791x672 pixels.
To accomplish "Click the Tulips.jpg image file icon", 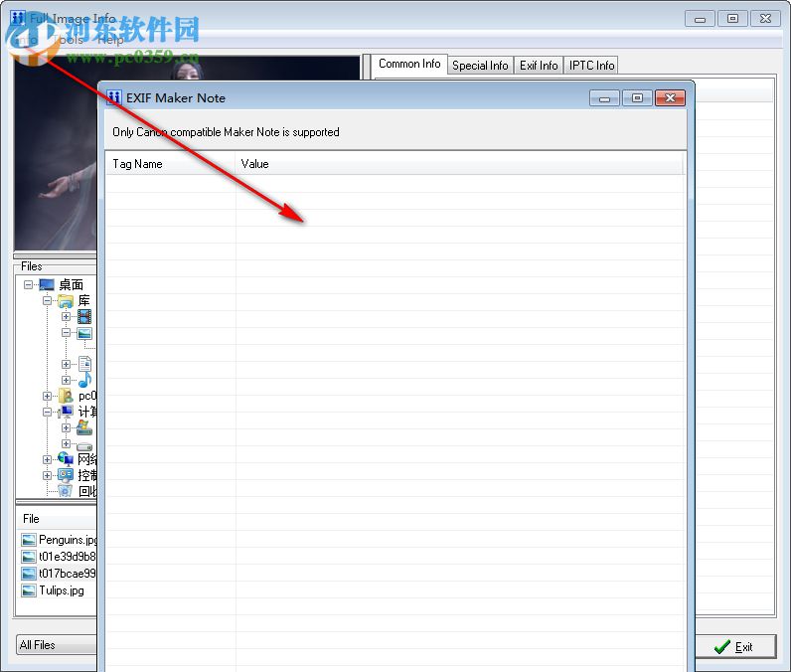I will (x=29, y=590).
